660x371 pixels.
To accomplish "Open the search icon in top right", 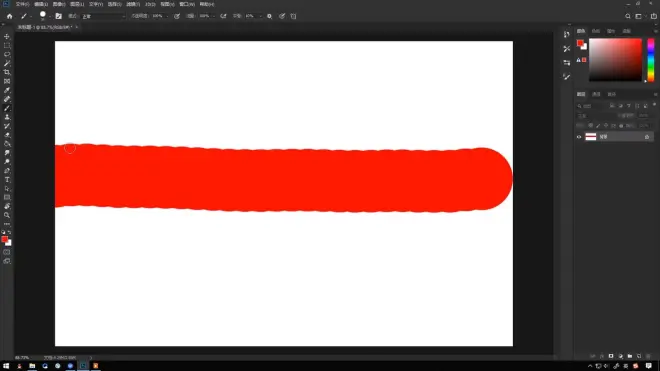I will tap(628, 16).
